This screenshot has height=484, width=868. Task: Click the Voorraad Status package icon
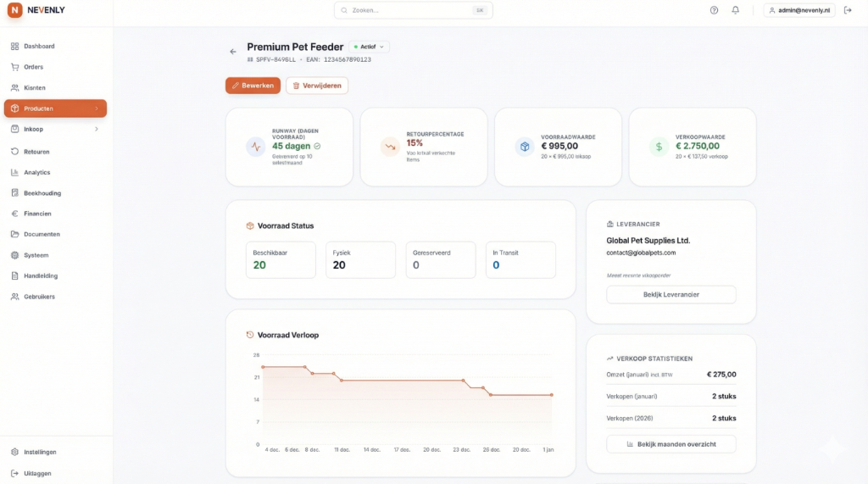pyautogui.click(x=250, y=226)
